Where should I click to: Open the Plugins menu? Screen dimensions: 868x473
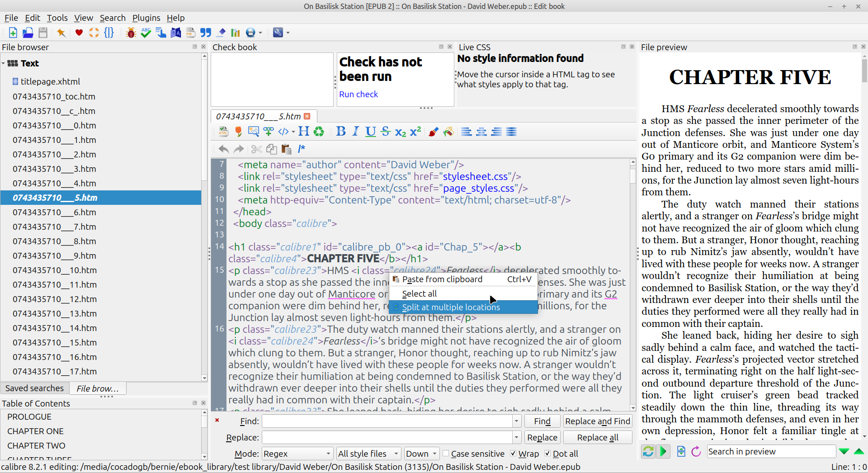pos(146,18)
